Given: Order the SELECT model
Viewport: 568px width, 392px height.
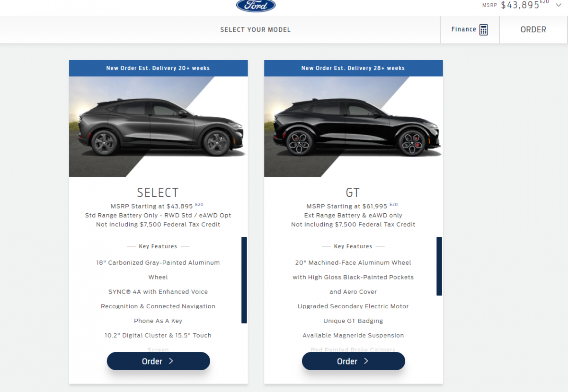Looking at the screenshot, I should click(159, 361).
